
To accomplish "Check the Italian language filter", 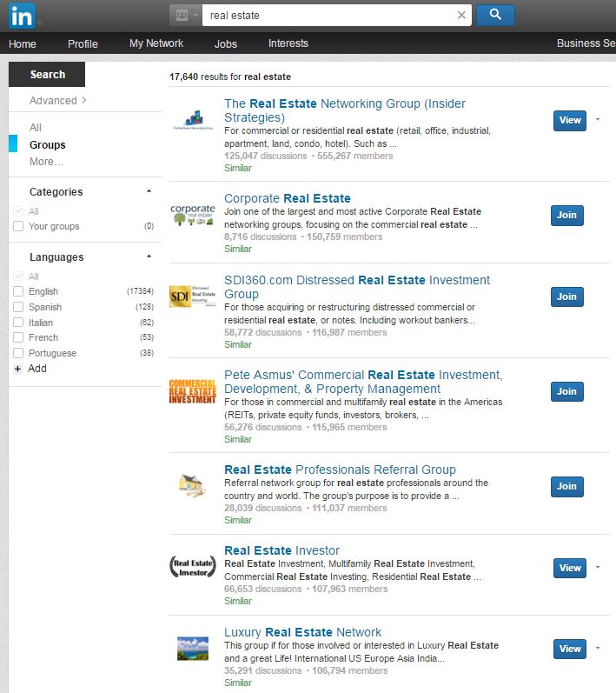I will click(18, 323).
